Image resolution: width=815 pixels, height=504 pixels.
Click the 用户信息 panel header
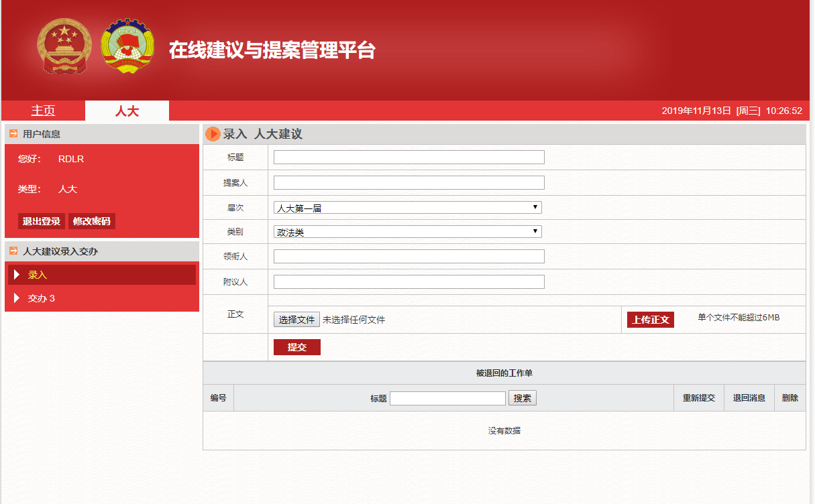point(102,134)
